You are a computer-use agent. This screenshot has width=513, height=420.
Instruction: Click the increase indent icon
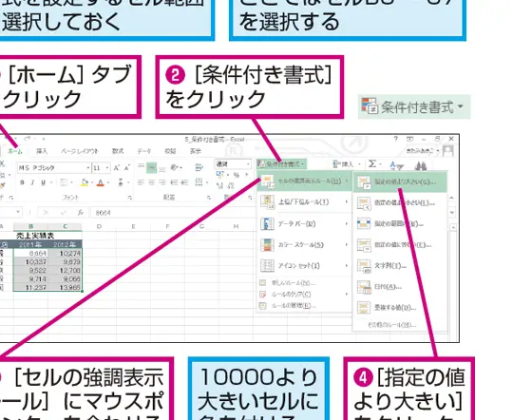point(185,182)
